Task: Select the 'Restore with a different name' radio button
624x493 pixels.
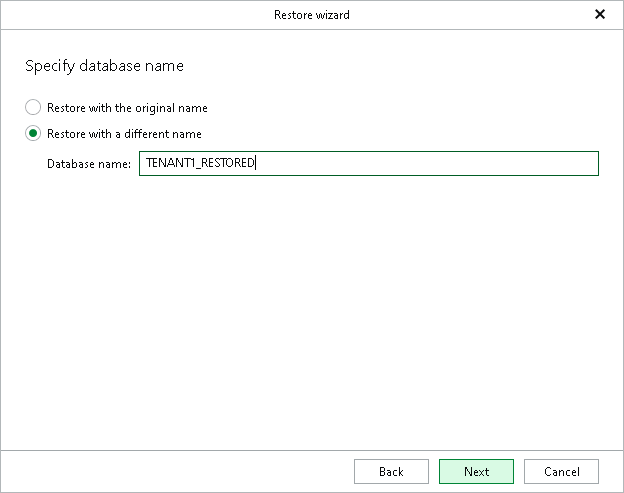Action: pos(33,133)
